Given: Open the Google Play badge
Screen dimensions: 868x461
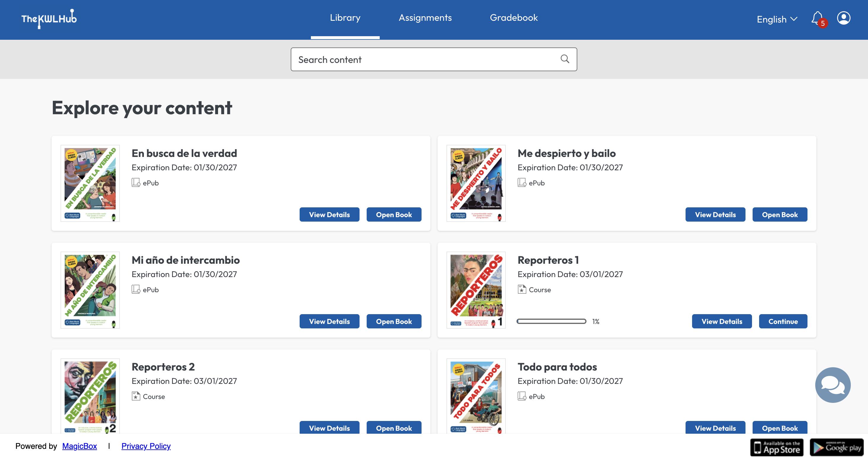Looking at the screenshot, I should [x=837, y=447].
